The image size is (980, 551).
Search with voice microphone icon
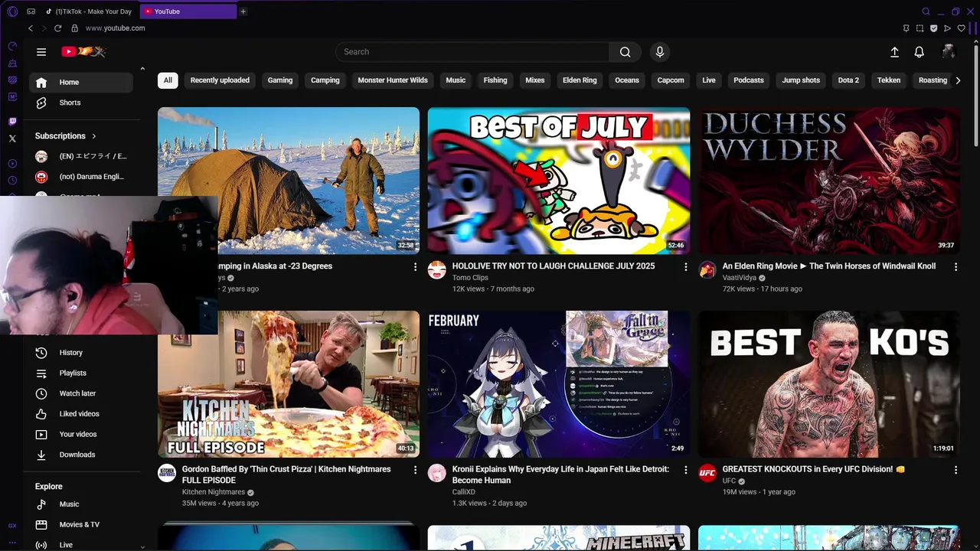pos(660,52)
